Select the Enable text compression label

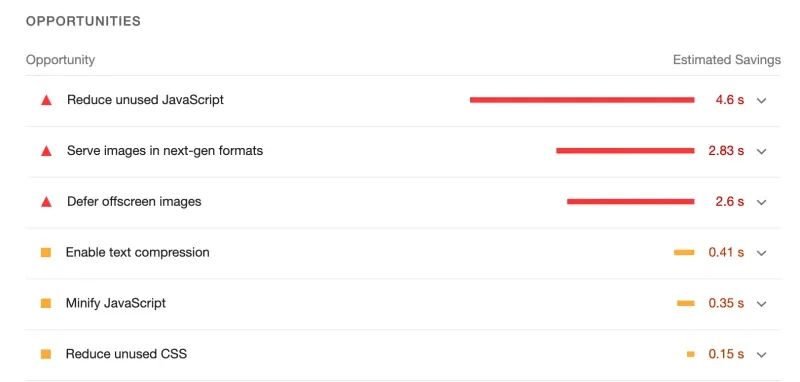point(138,252)
